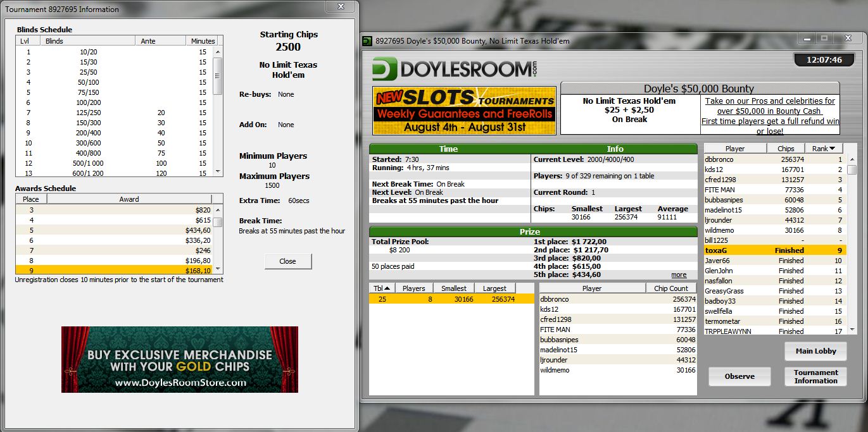Follow the 'more' prizes link
Image resolution: width=868 pixels, height=432 pixels.
pos(679,275)
